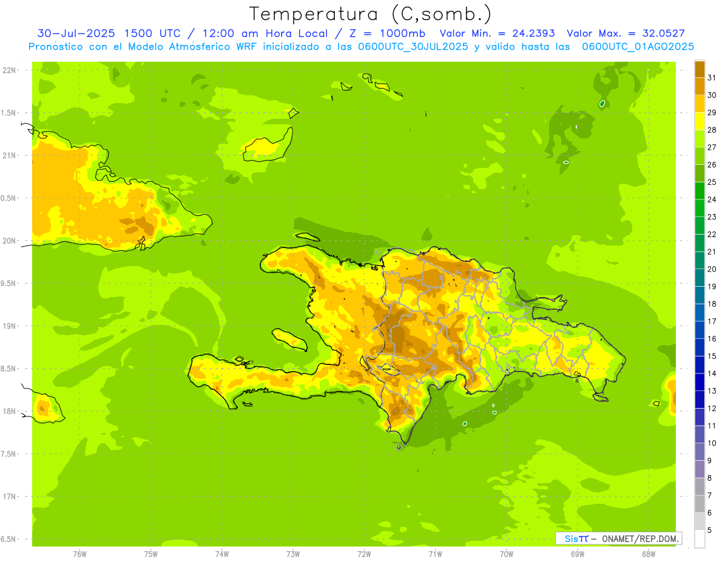Click the "0.5N" latitude axis label
Viewport: 728px width, 562px height.
point(9,198)
